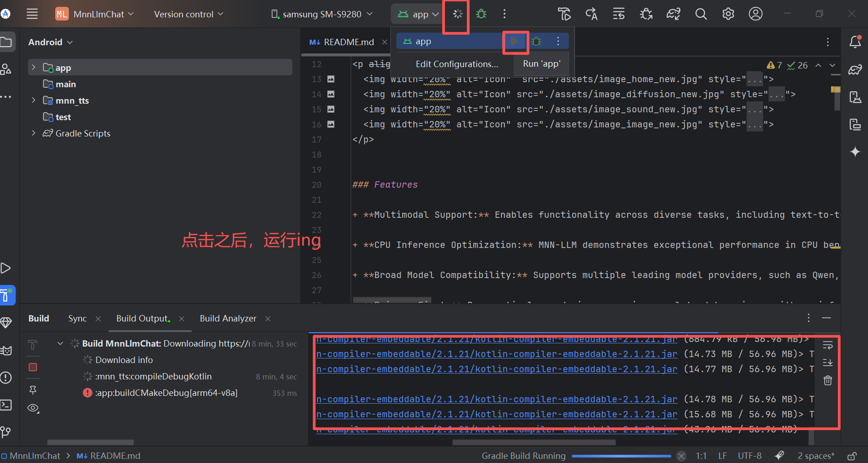The width and height of the screenshot is (868, 463).
Task: Choose Edit Configurations... menu item
Action: click(x=457, y=64)
